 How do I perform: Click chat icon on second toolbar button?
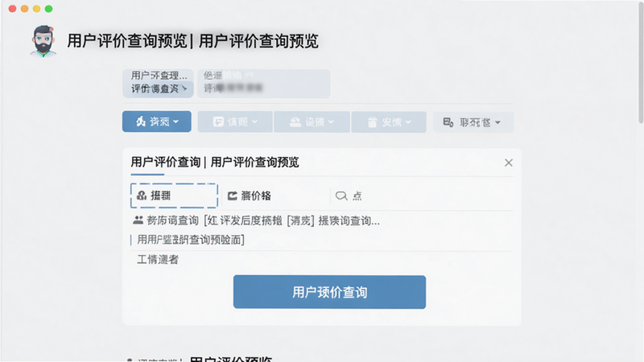[218, 122]
